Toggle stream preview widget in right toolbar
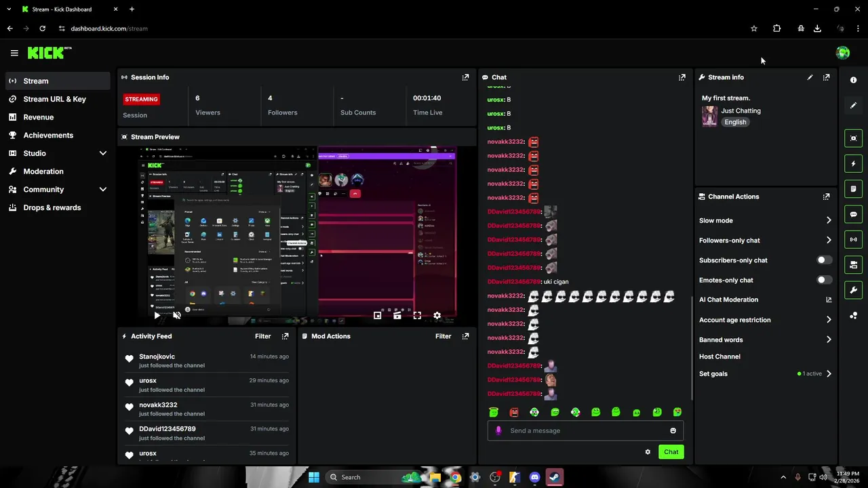Screen dimensions: 868x488 (853, 138)
